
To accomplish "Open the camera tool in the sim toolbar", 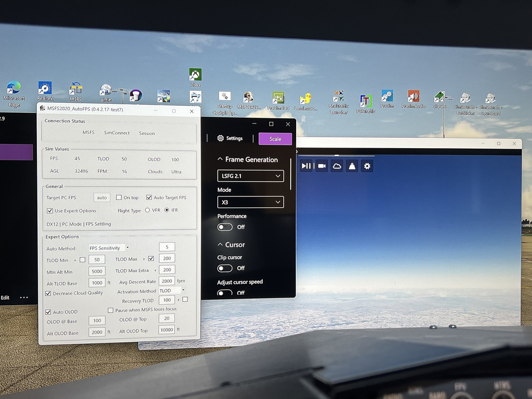I will point(322,166).
